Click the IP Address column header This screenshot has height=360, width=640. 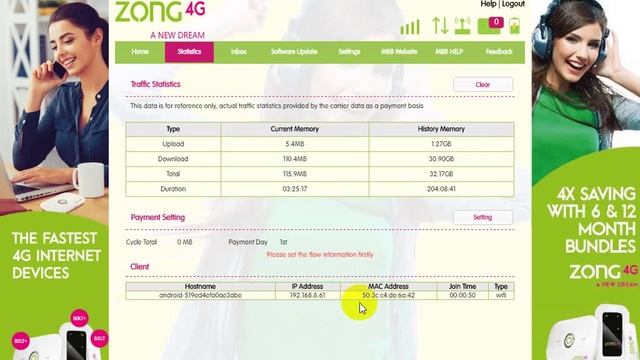307,287
